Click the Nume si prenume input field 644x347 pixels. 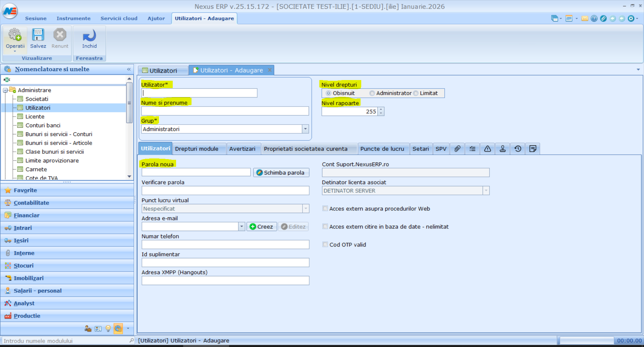pyautogui.click(x=225, y=111)
